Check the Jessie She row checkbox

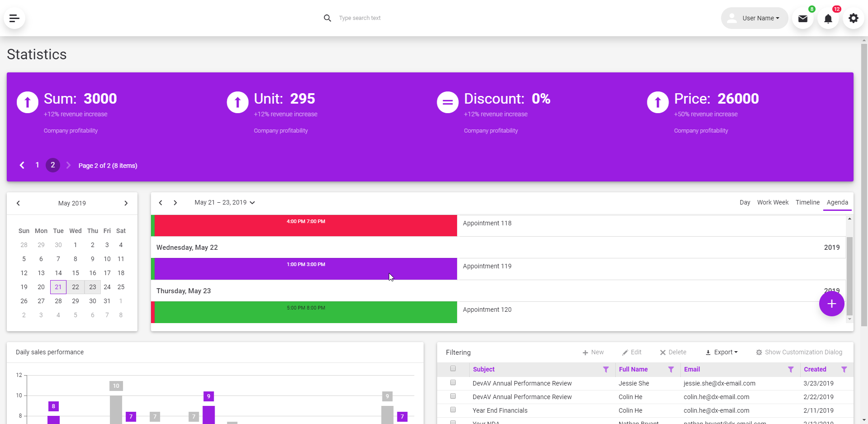coord(453,383)
